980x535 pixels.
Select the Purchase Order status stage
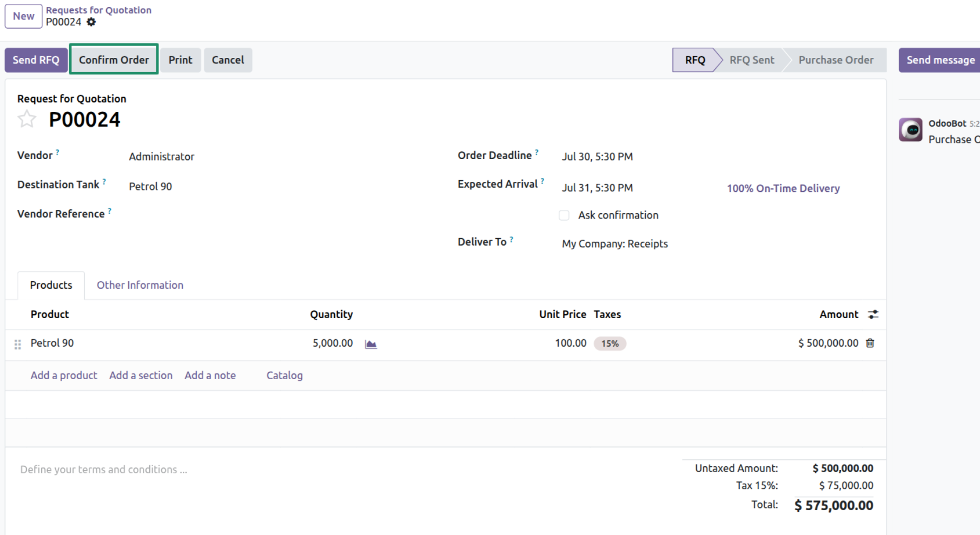(x=836, y=60)
